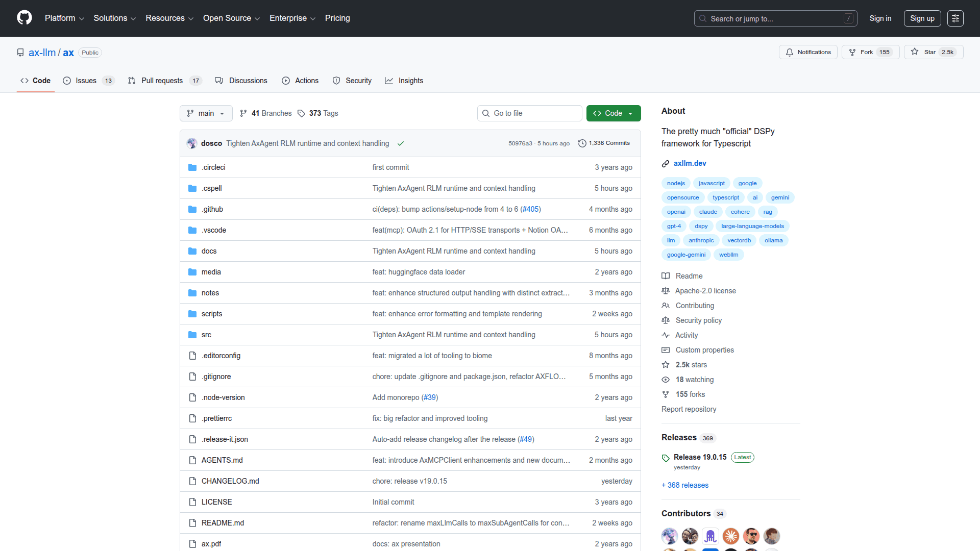Click the tag icon beside Release 19.0.15
Screen dimensions: 980x551
click(x=666, y=458)
